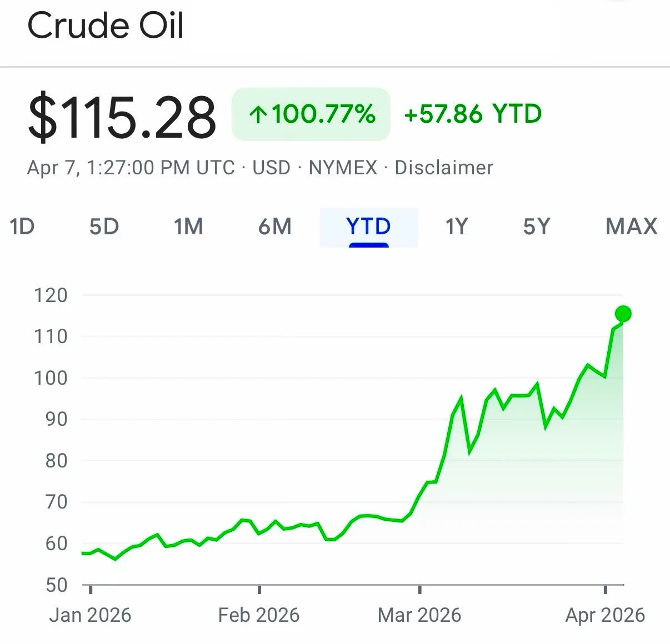Click the 100 gridline label on chart
The width and height of the screenshot is (670, 644).
point(51,378)
